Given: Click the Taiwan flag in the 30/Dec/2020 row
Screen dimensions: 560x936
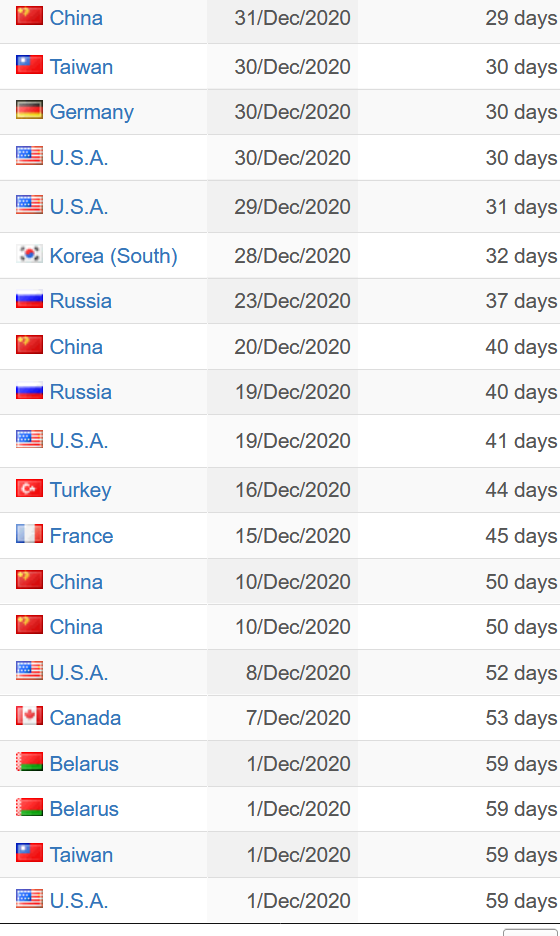Looking at the screenshot, I should 29,64.
